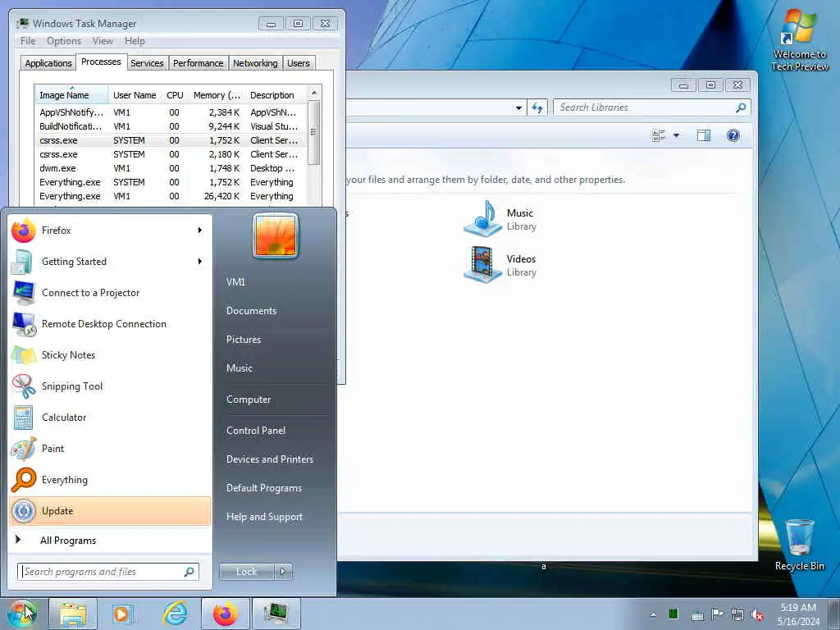Image resolution: width=840 pixels, height=630 pixels.
Task: Expand All Programs
Action: (x=110, y=540)
